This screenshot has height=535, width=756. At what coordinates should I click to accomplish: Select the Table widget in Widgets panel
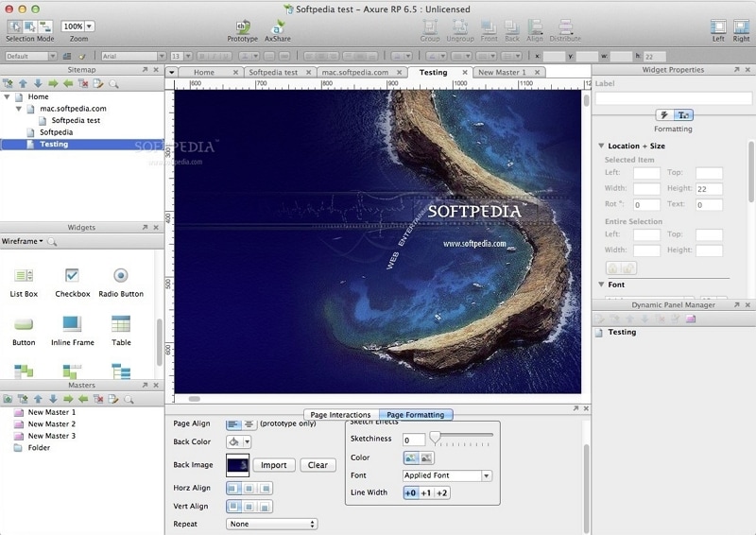point(121,325)
